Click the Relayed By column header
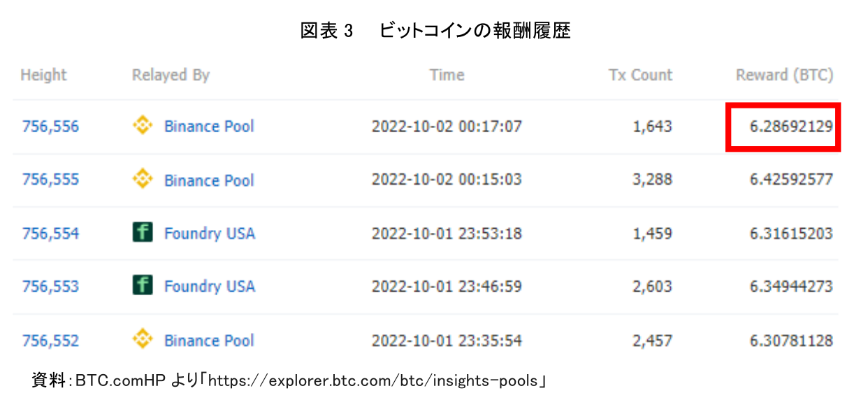This screenshot has width=868, height=414. pos(171,76)
